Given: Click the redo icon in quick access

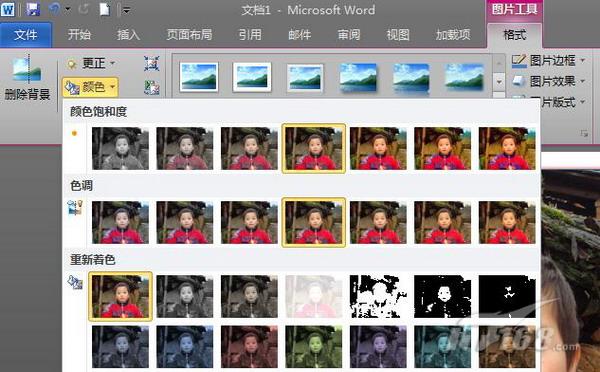Looking at the screenshot, I should [83, 9].
